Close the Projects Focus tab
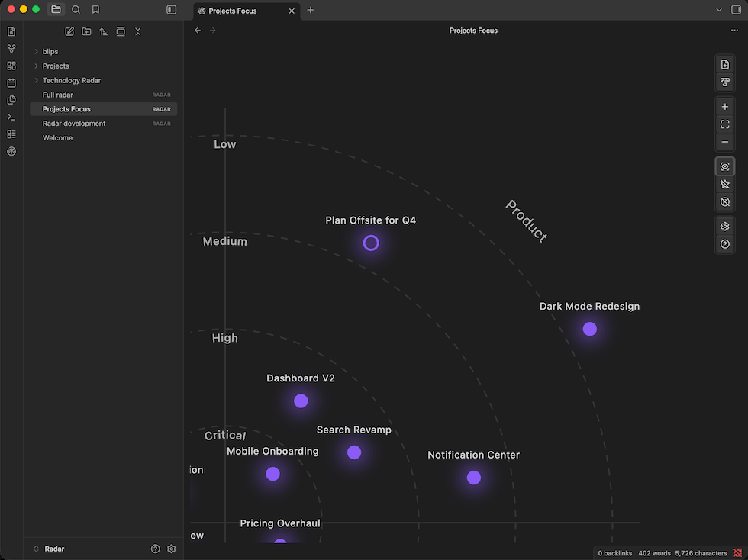The image size is (748, 560). click(292, 11)
